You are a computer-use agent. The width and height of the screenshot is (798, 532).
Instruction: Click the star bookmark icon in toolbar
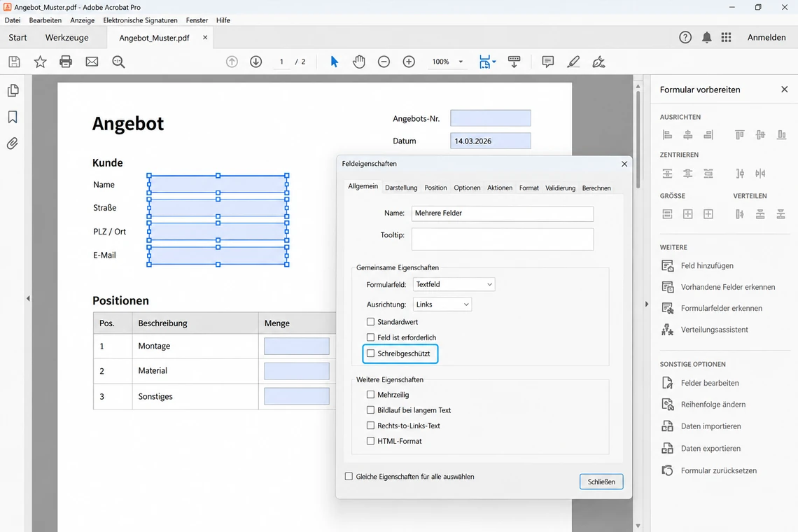(40, 62)
